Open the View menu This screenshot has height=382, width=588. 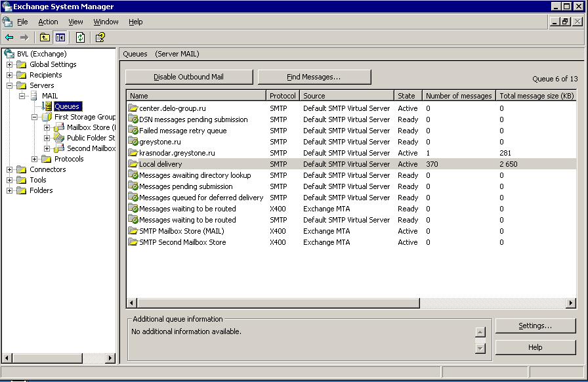click(x=75, y=22)
